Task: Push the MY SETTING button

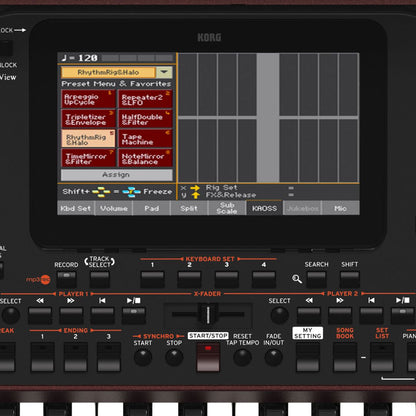Action: coord(308,357)
